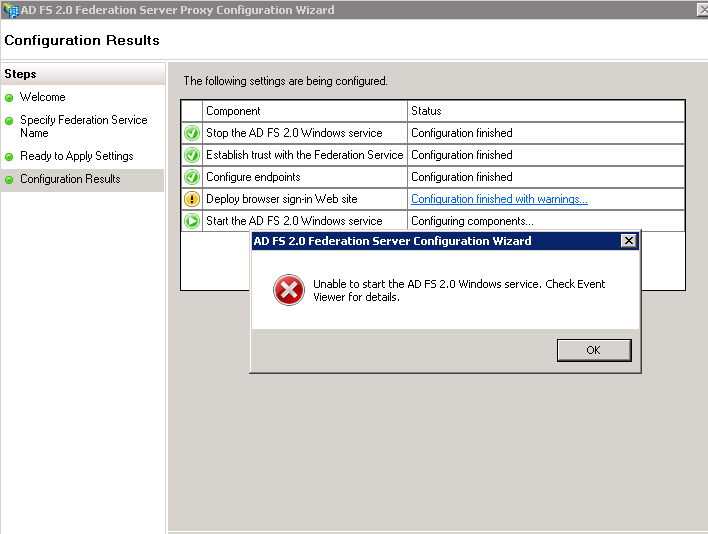
Task: Click the 'Unable to start the AD FS' error message
Action: point(459,291)
